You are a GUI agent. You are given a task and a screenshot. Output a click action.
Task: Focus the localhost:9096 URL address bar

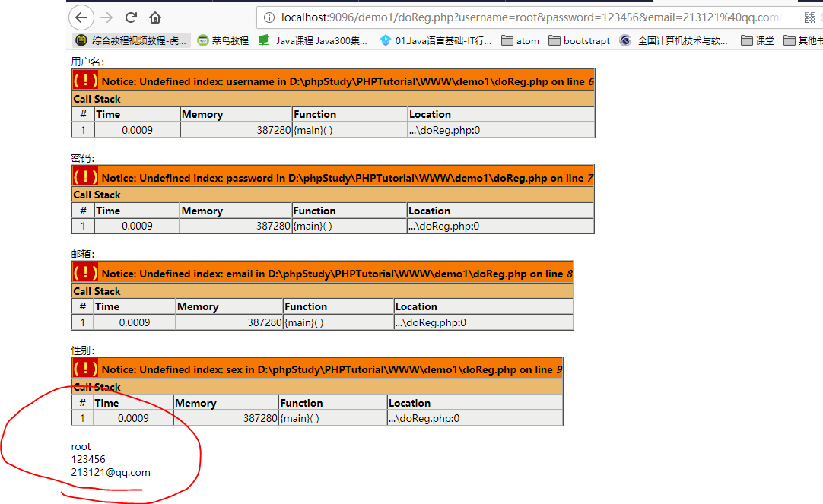click(529, 17)
